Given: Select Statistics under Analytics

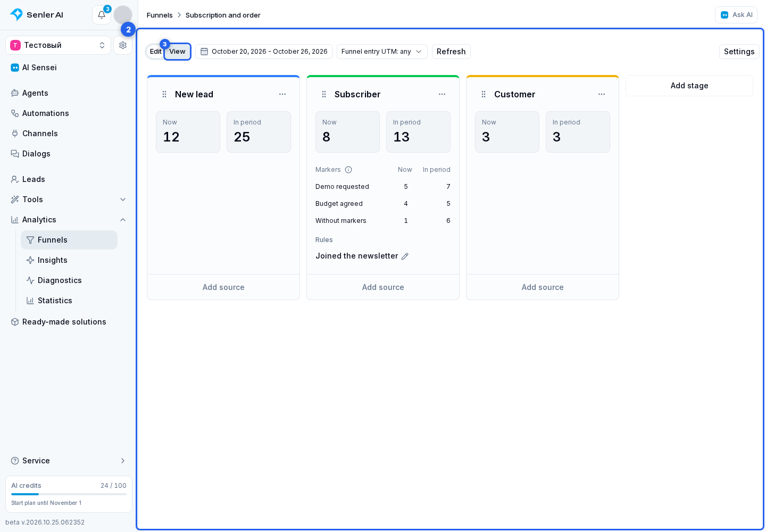Looking at the screenshot, I should [69, 301].
